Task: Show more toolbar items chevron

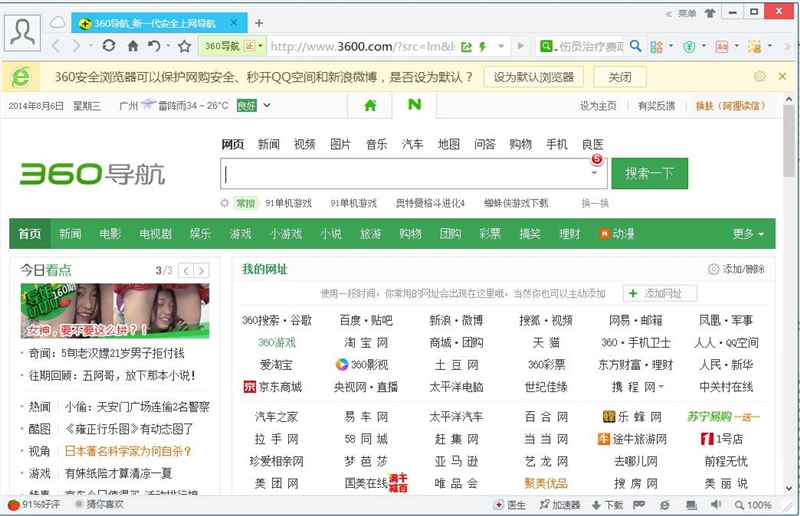Action: pos(787,46)
